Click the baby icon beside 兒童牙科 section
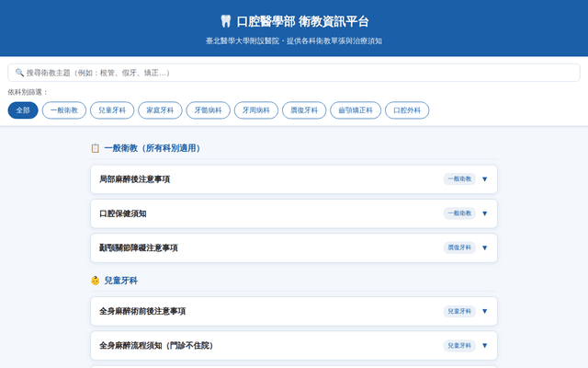The image size is (588, 368). pyautogui.click(x=96, y=281)
